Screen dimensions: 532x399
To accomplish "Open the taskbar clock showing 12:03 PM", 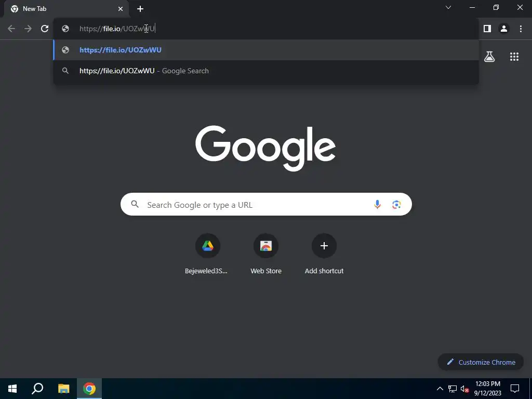I will point(487,389).
